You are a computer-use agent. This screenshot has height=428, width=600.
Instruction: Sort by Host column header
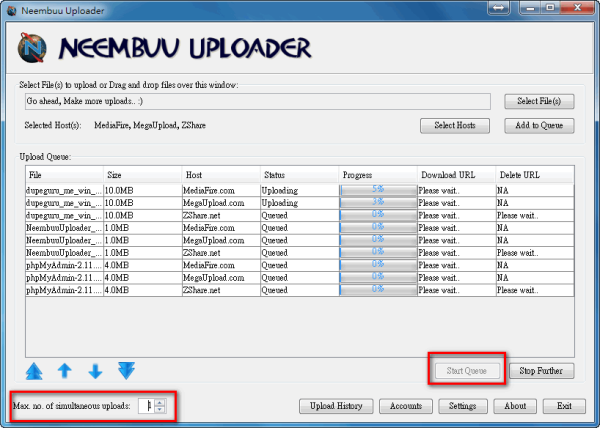pos(221,175)
